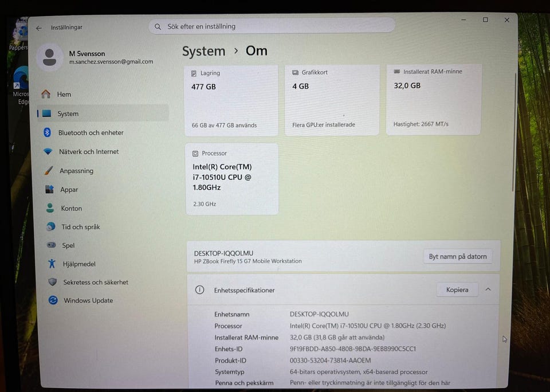The image size is (550, 392).
Task: Open the Installerat RAM-minne card
Action: coord(434,99)
